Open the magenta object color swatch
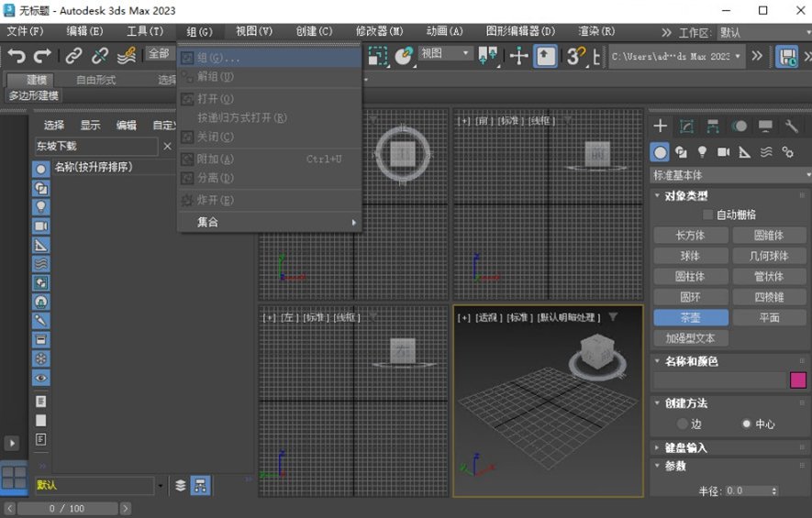This screenshot has width=812, height=518. pyautogui.click(x=798, y=380)
